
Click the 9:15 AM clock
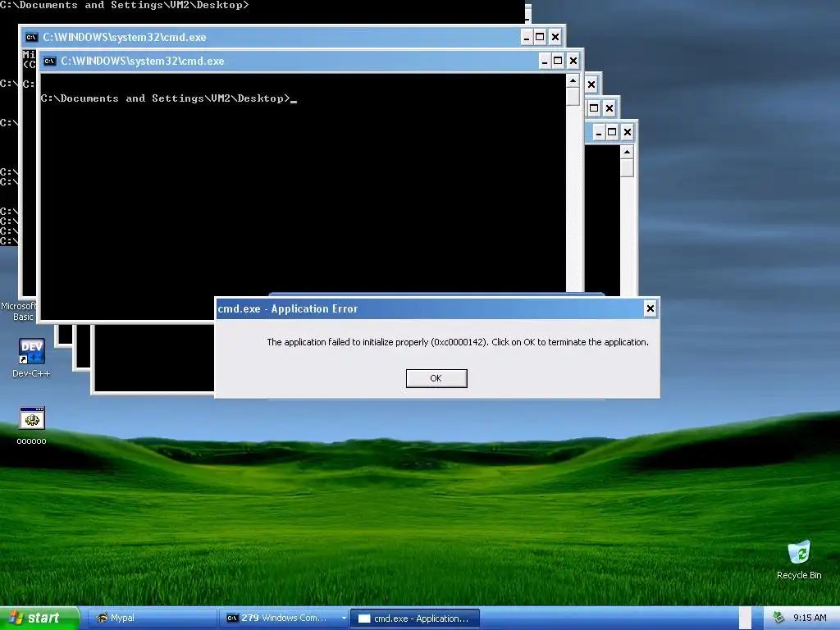click(810, 618)
